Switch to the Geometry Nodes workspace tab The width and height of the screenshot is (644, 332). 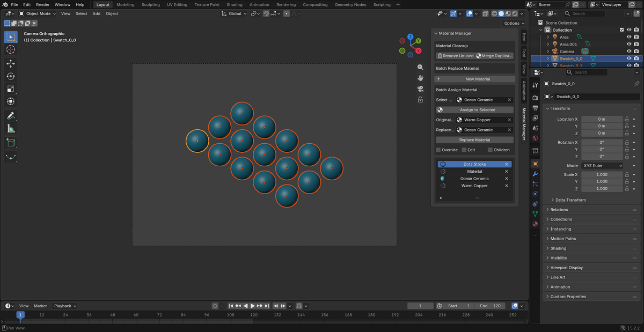[x=350, y=4]
